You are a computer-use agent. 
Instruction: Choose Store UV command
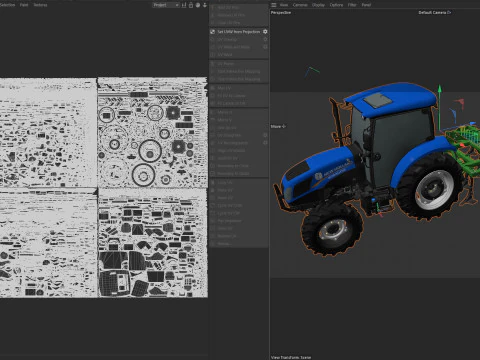pyautogui.click(x=239, y=228)
